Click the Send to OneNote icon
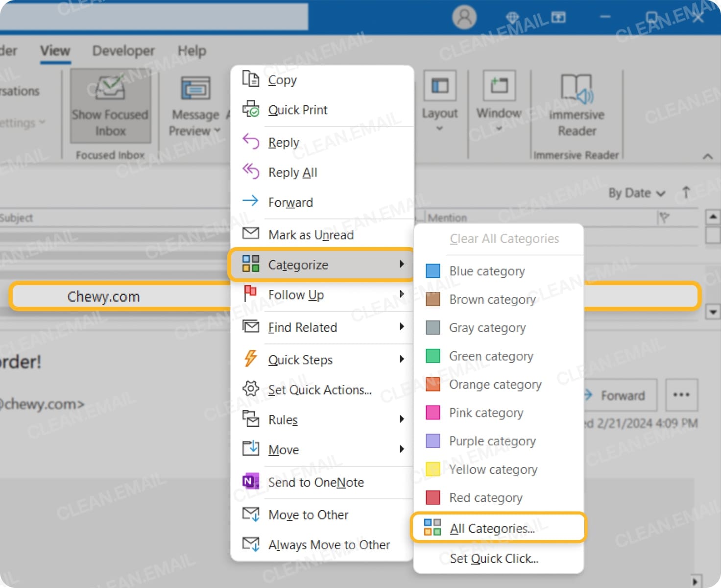 click(x=251, y=482)
